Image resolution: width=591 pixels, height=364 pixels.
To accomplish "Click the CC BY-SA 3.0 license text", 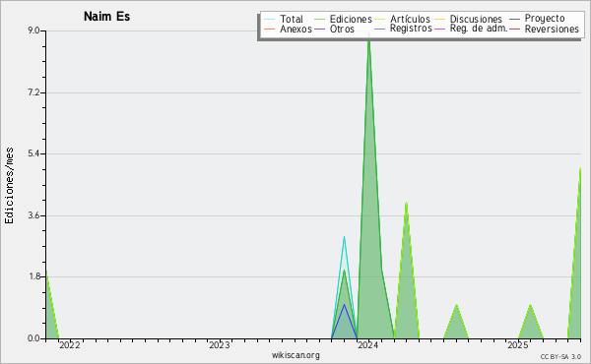I will point(560,357).
